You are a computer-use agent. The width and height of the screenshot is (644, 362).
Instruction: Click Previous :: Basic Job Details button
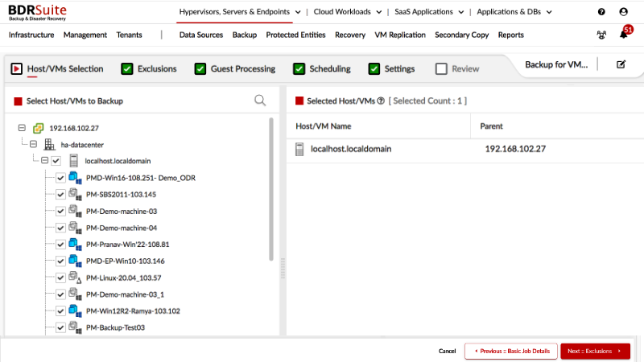(x=510, y=352)
